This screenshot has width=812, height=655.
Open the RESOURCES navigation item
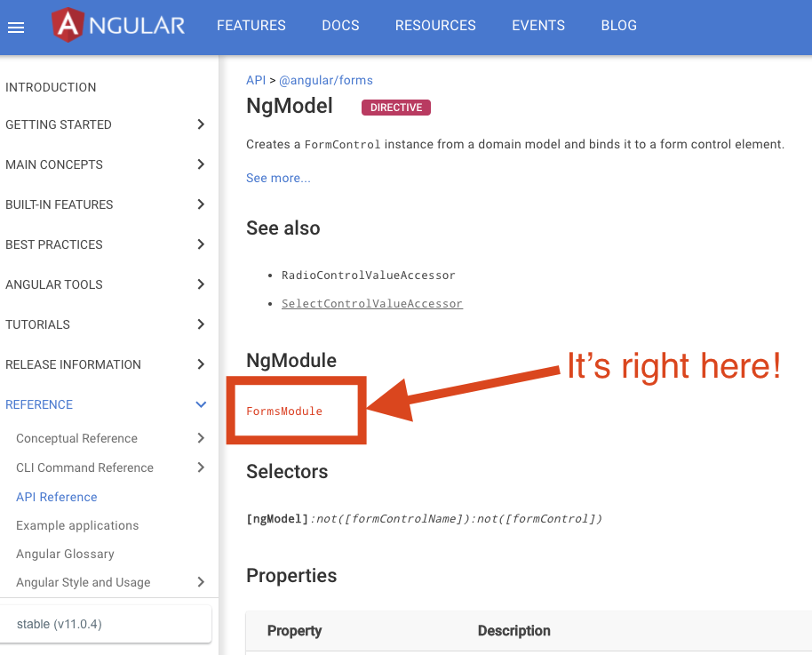435,26
